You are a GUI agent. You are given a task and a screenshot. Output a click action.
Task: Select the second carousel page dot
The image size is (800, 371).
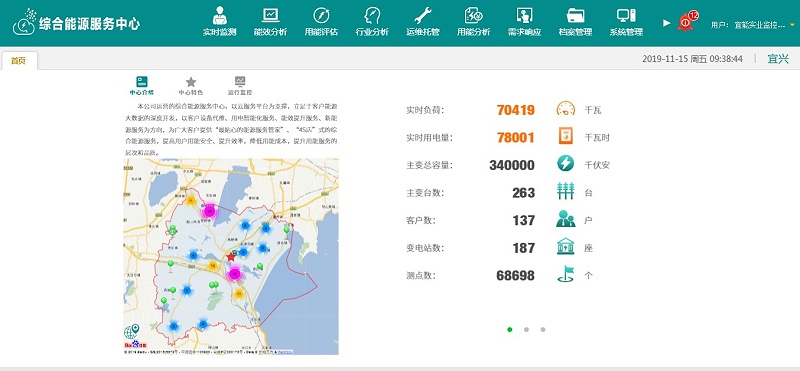526,330
